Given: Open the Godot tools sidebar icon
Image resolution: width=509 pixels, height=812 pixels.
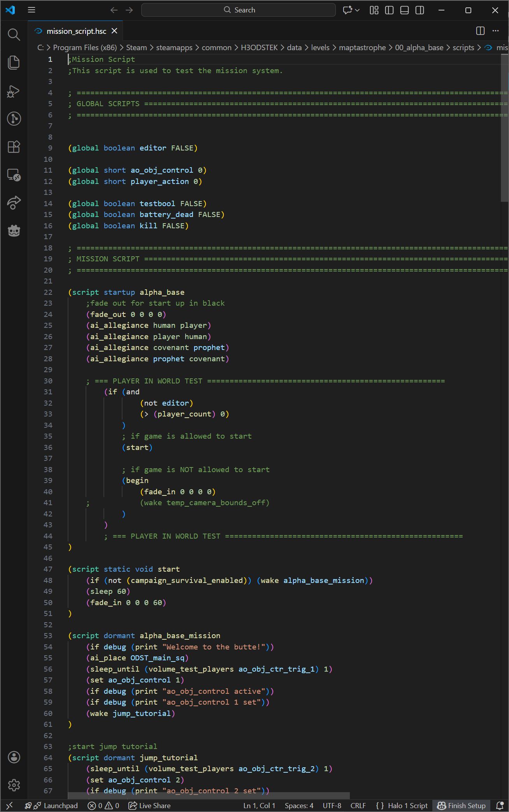Looking at the screenshot, I should (x=14, y=231).
